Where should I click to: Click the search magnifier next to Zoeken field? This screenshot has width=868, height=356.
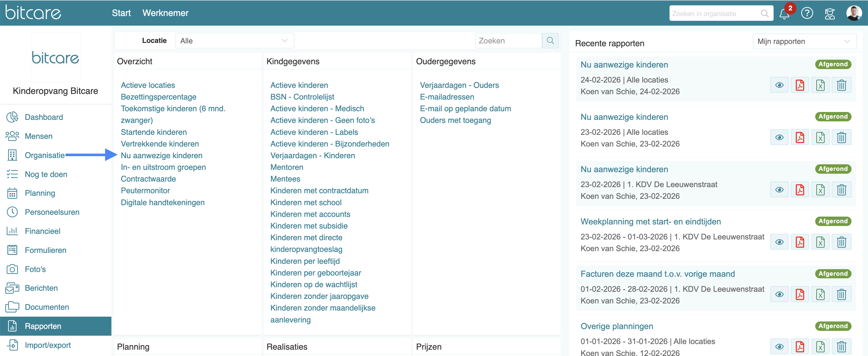(550, 41)
